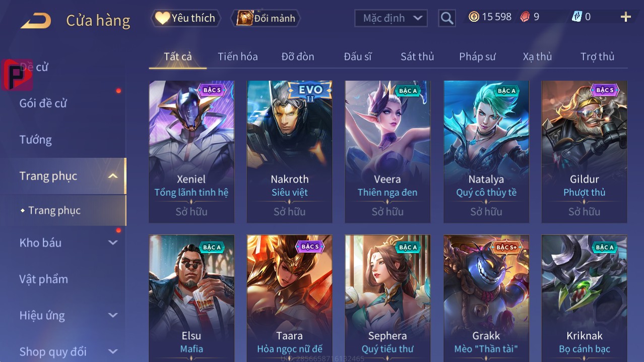Screen dimensions: 644x362
Task: Select the Nakroth Siêu việt skin card
Action: point(290,152)
